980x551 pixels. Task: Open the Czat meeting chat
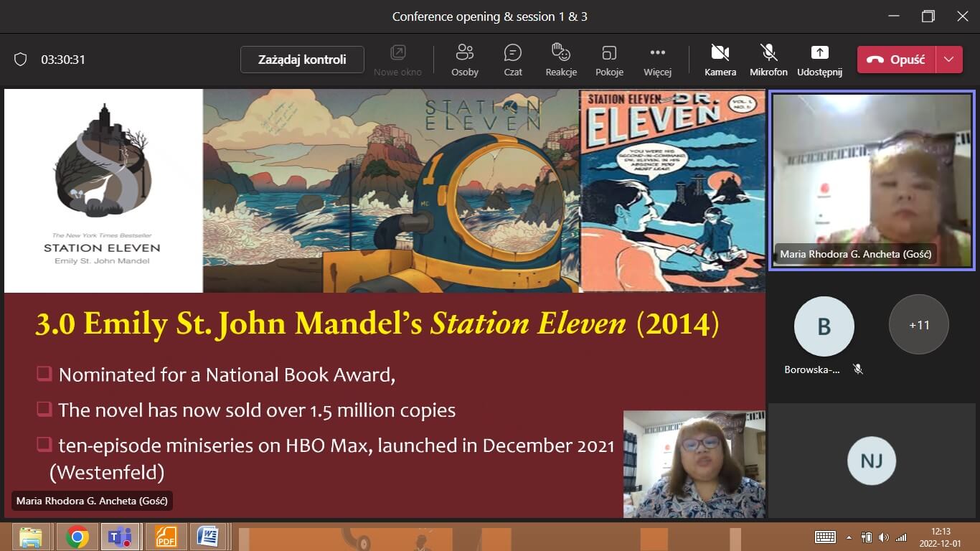513,60
